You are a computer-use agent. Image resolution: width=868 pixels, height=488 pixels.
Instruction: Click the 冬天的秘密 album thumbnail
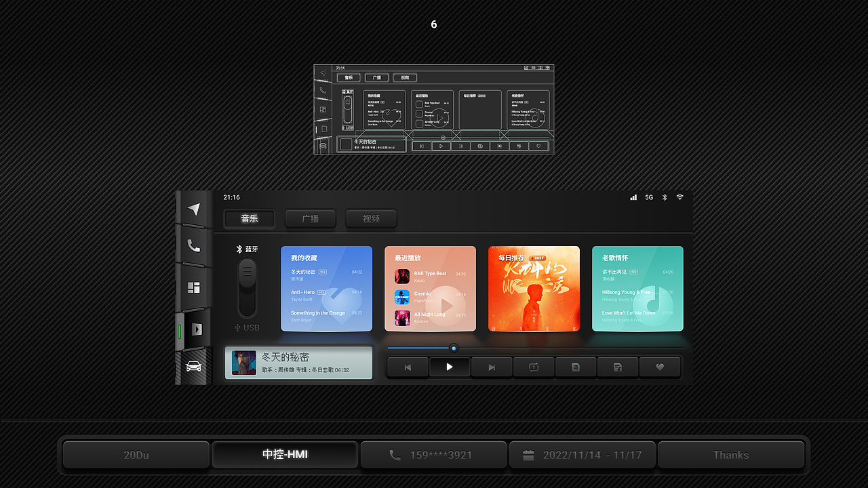click(x=243, y=363)
